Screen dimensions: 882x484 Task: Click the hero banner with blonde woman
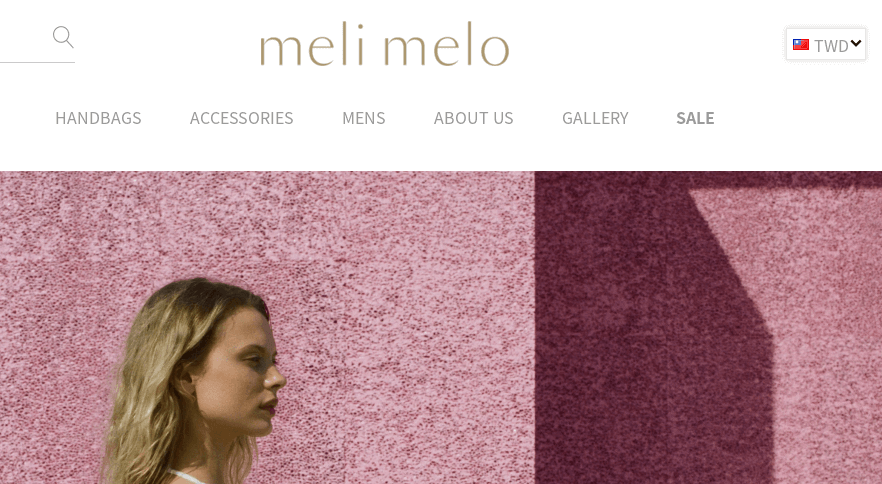[441, 328]
